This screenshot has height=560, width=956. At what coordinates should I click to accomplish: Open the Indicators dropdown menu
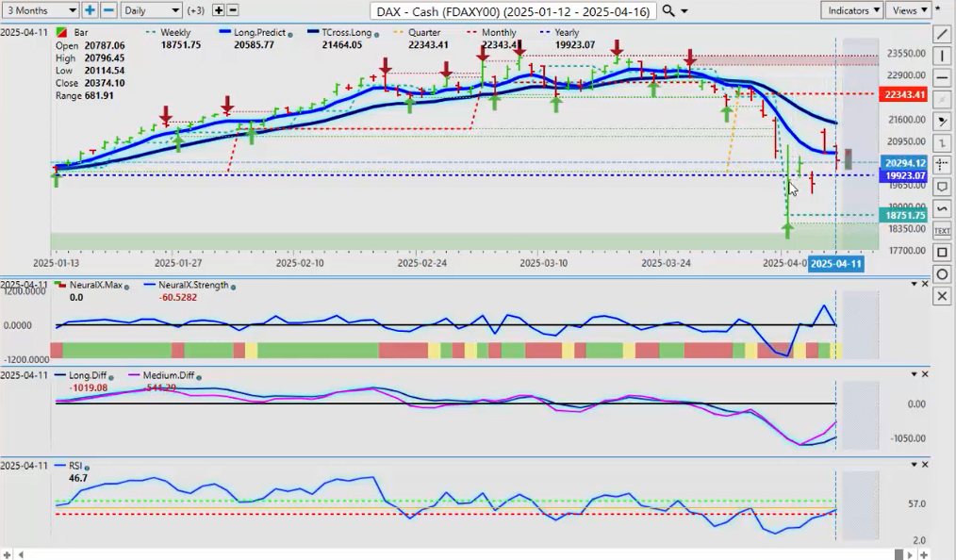click(x=851, y=10)
